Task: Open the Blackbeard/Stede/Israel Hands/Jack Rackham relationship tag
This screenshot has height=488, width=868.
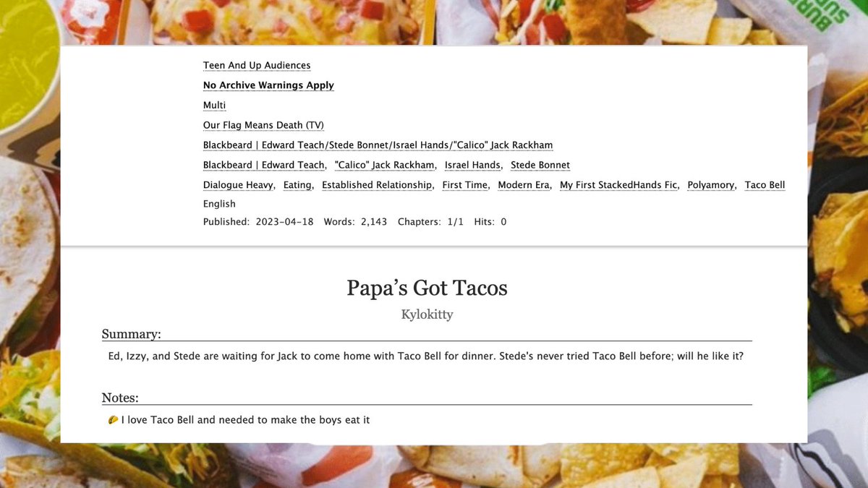Action: (x=378, y=145)
